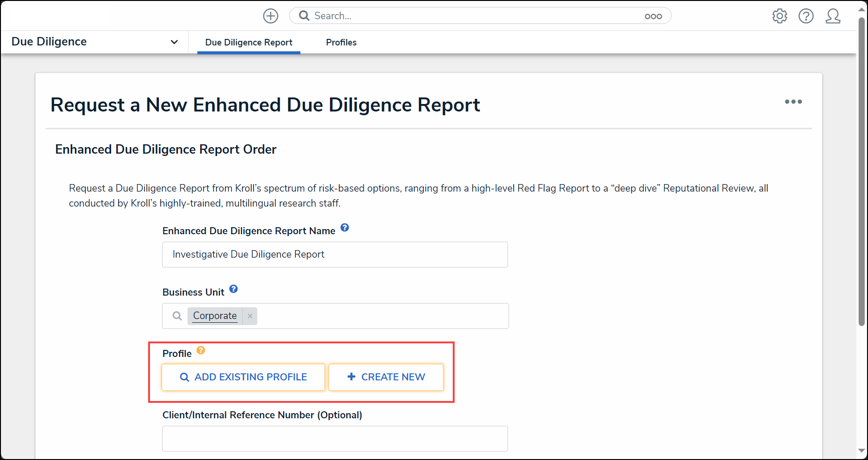
Task: Click the Add Existing Profile button
Action: [x=243, y=377]
